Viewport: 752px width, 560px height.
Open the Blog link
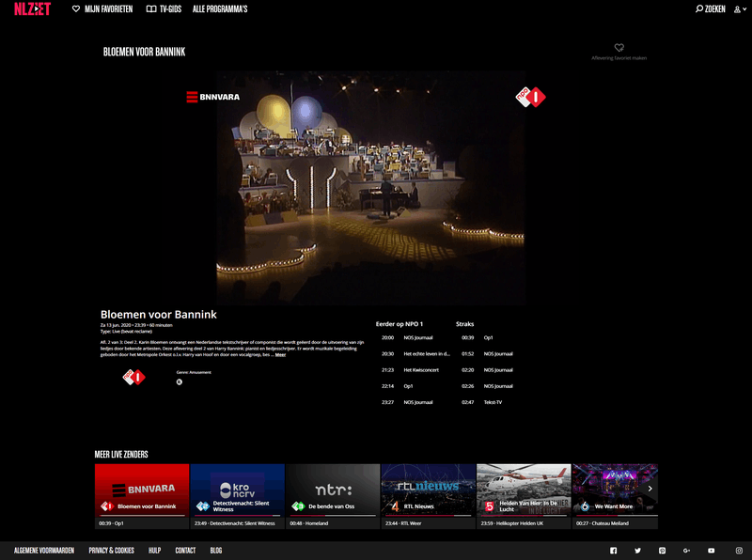point(216,551)
